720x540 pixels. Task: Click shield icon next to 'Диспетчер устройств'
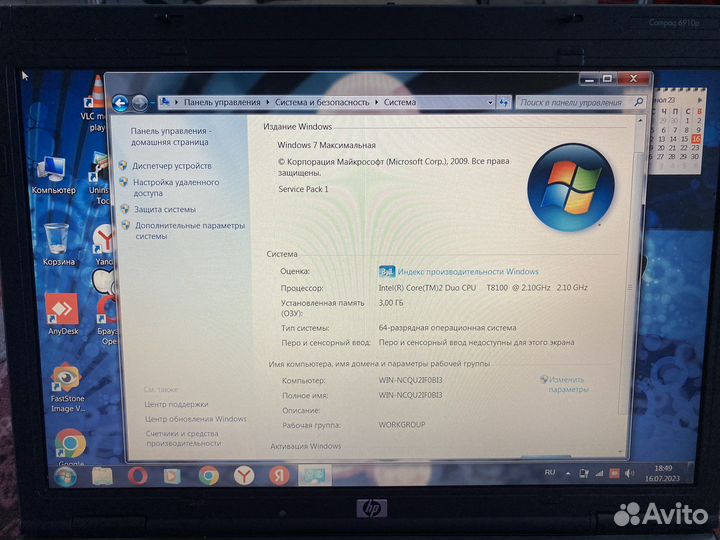pyautogui.click(x=123, y=165)
